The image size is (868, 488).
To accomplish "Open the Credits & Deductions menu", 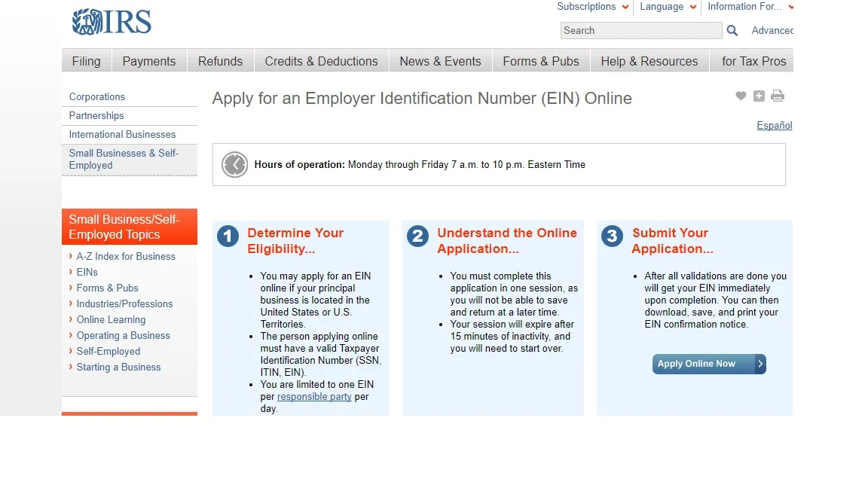I will pyautogui.click(x=321, y=61).
